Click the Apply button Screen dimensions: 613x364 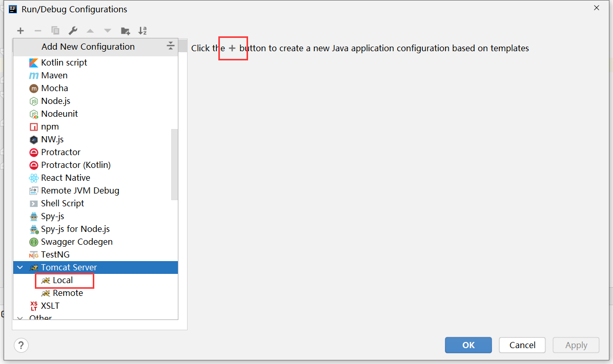pyautogui.click(x=576, y=345)
